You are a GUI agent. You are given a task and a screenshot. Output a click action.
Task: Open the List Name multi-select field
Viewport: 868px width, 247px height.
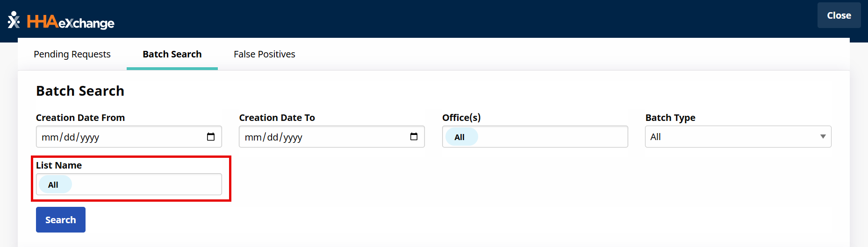(145, 184)
